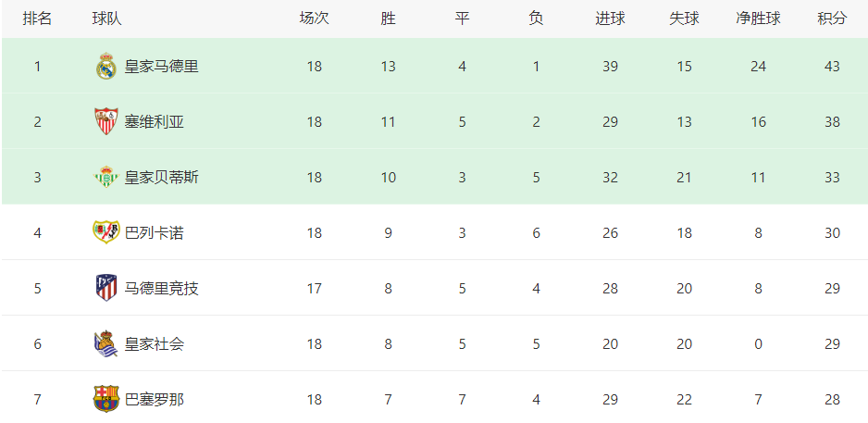Click the Real Betis club crest
This screenshot has width=868, height=423.
point(105,177)
